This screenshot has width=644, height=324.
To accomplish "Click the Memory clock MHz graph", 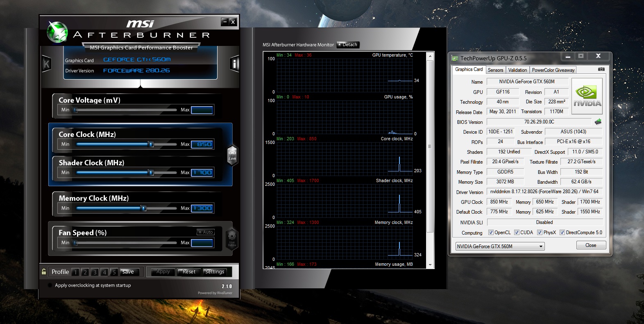I will pyautogui.click(x=345, y=242).
